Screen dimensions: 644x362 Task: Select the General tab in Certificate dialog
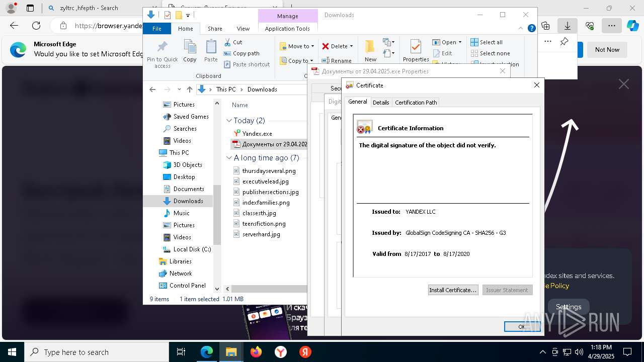pos(358,102)
